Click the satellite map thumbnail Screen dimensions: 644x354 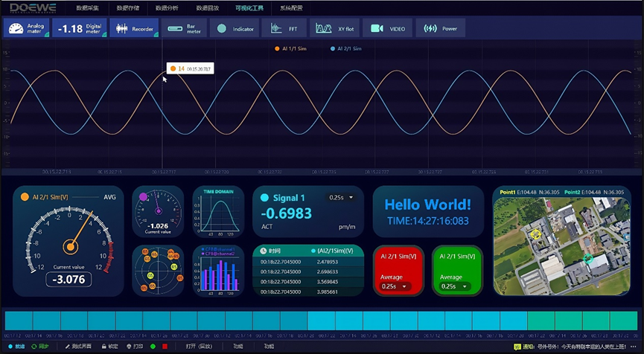tap(562, 246)
